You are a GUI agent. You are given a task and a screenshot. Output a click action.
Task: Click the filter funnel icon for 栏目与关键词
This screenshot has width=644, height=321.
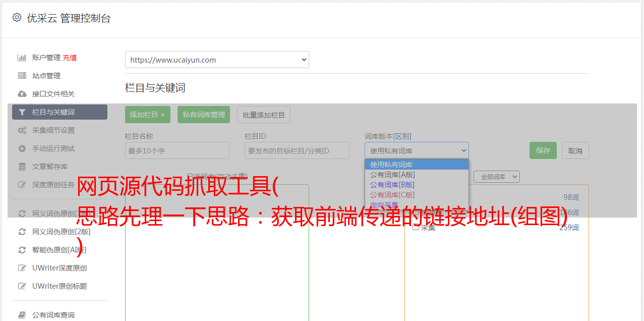tap(22, 112)
